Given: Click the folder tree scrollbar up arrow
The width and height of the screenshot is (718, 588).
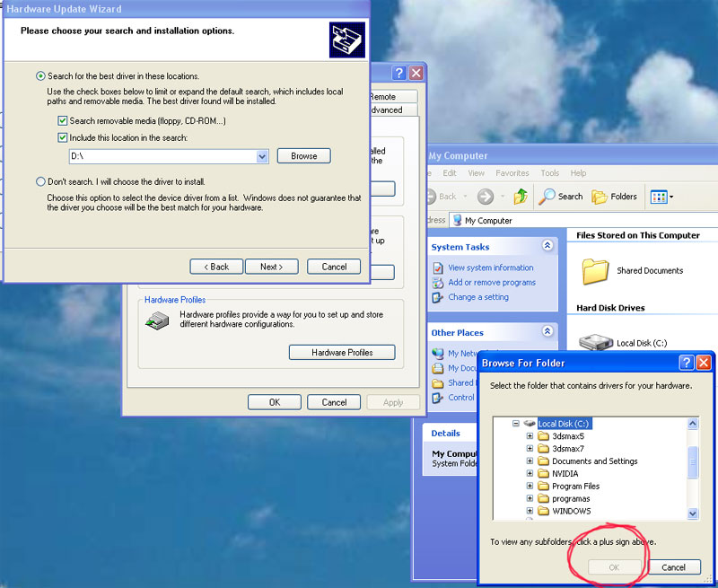Looking at the screenshot, I should point(693,424).
